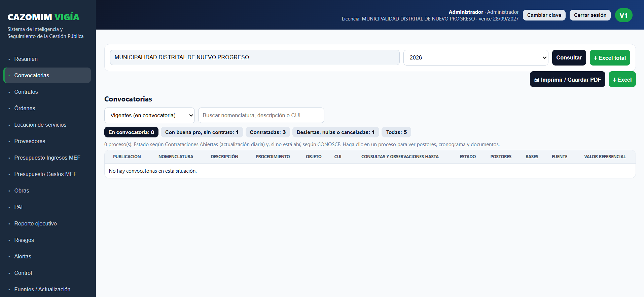Navigate to Riesgos
644x297 pixels.
(x=47, y=240)
